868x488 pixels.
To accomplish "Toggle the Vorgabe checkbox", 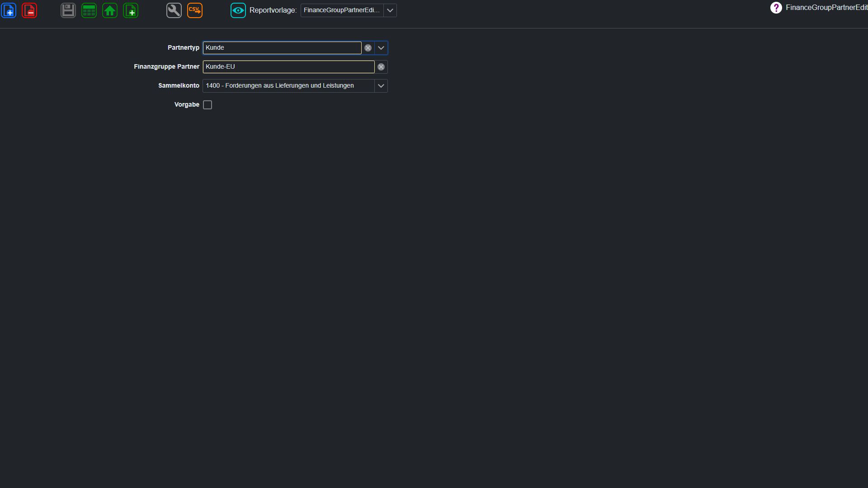I will [208, 105].
